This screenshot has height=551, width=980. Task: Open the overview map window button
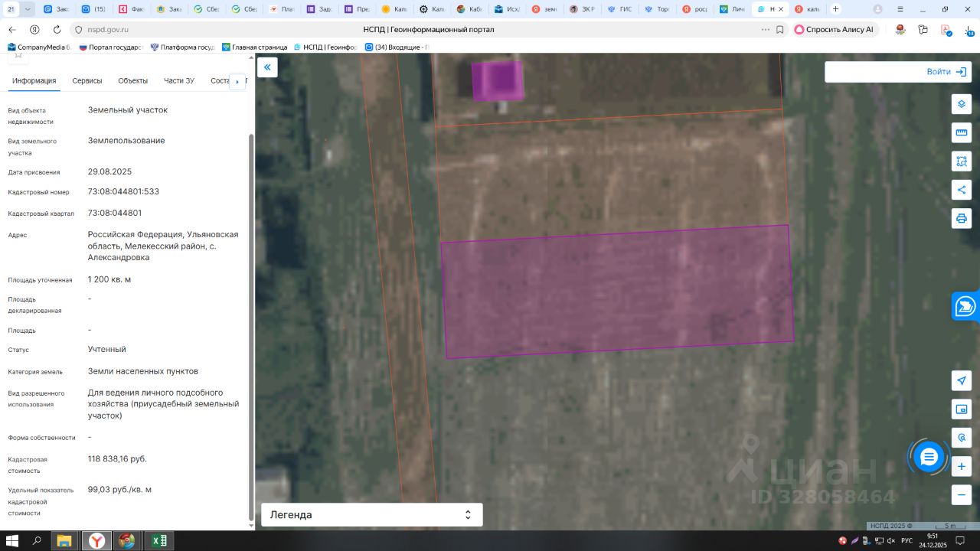point(962,409)
